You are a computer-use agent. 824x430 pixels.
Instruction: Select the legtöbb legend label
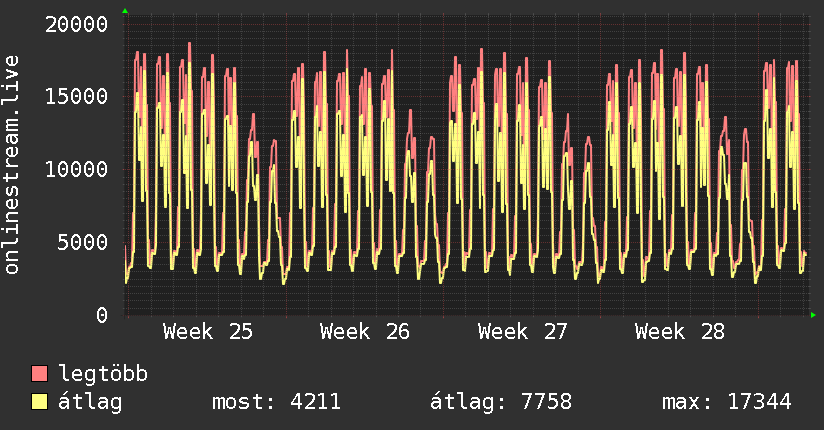click(x=103, y=374)
